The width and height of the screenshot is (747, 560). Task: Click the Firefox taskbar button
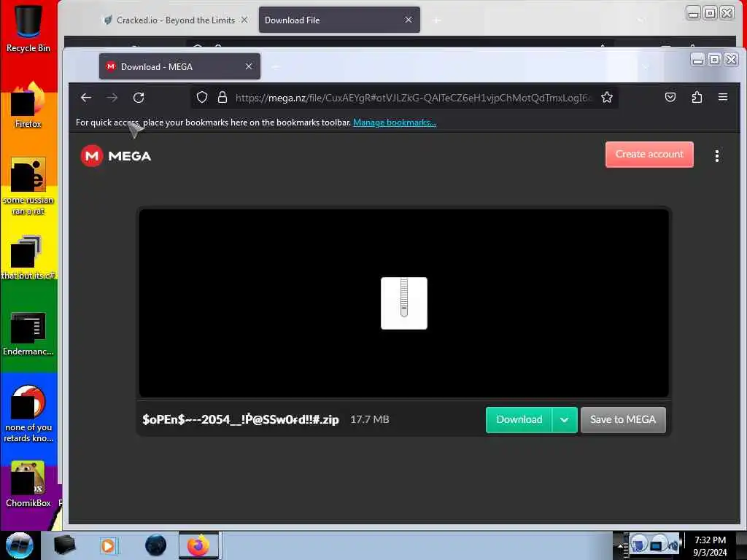(198, 545)
